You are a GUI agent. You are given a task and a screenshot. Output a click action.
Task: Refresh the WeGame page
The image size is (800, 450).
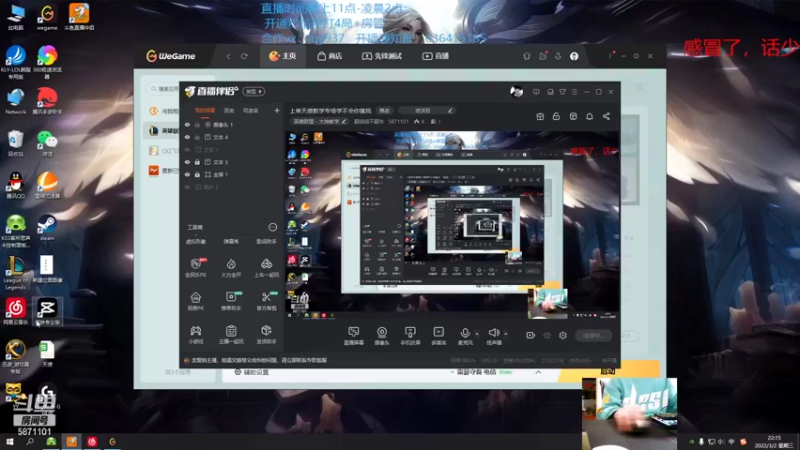point(244,56)
